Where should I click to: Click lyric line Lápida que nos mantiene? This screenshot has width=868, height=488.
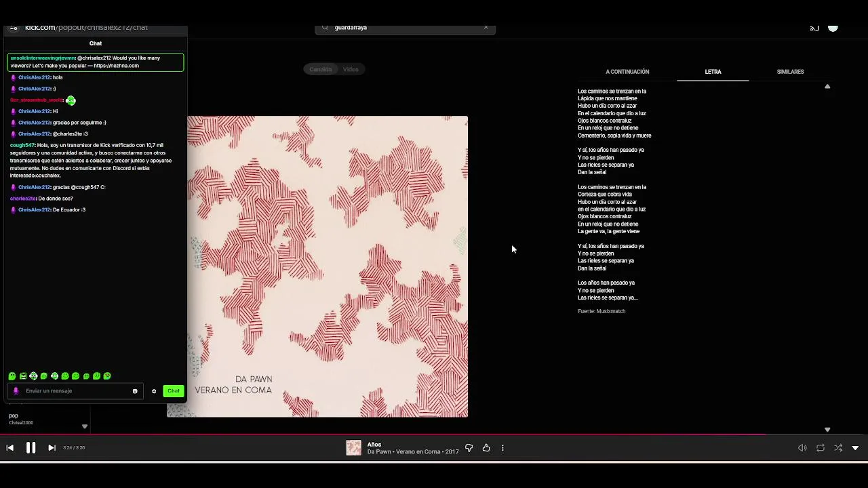[x=608, y=98]
